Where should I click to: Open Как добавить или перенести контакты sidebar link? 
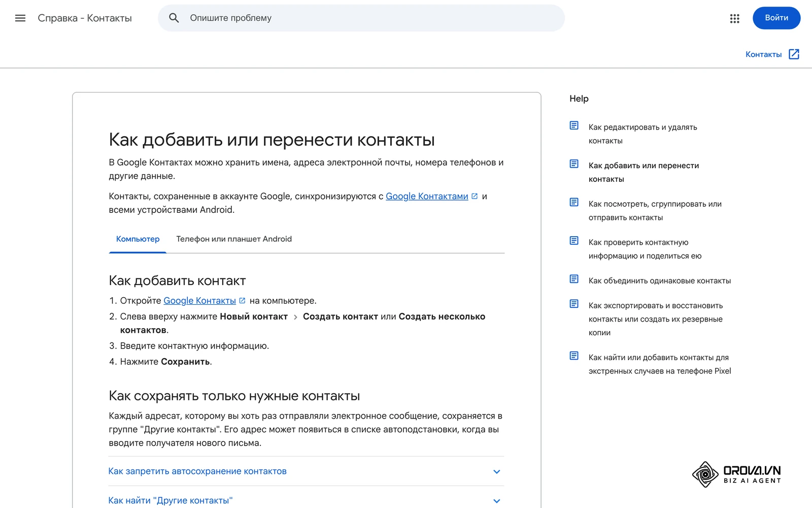[644, 172]
